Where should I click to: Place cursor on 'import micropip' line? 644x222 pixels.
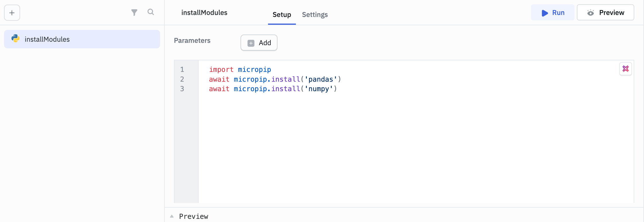pos(240,70)
